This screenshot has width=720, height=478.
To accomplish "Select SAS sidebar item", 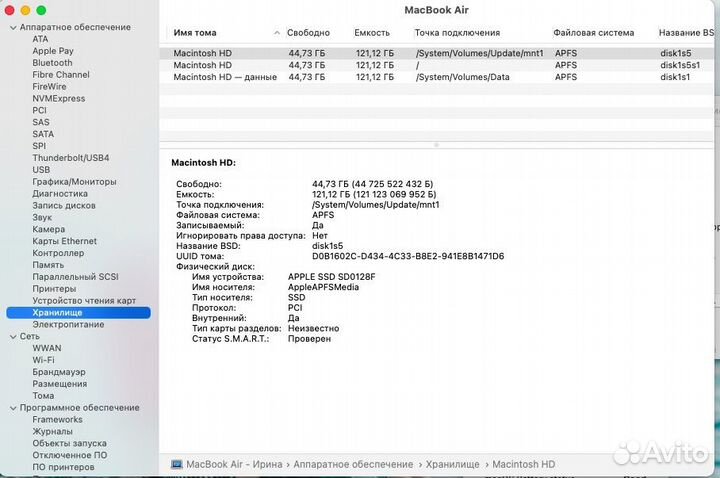I will point(40,122).
